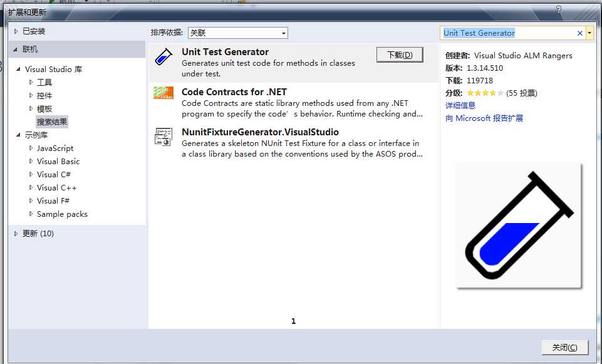Expand the 更新 (10) section

tap(16, 234)
